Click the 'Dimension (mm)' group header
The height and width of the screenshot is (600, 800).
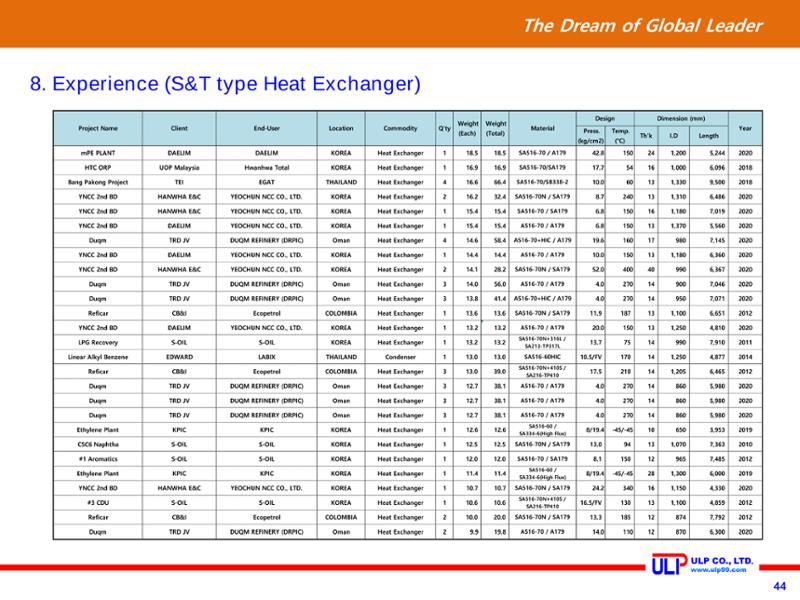point(681,118)
